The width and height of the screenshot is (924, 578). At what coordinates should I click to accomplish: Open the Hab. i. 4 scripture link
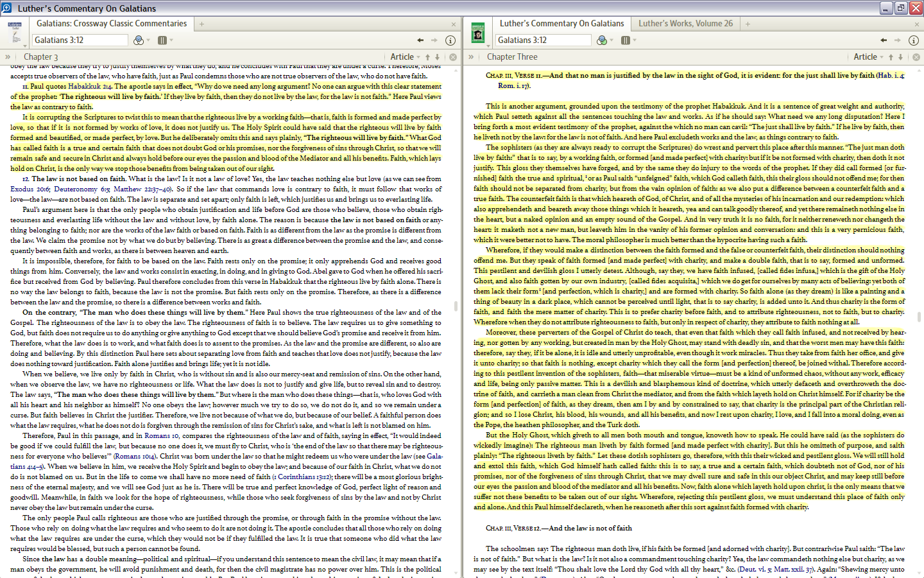[x=891, y=75]
